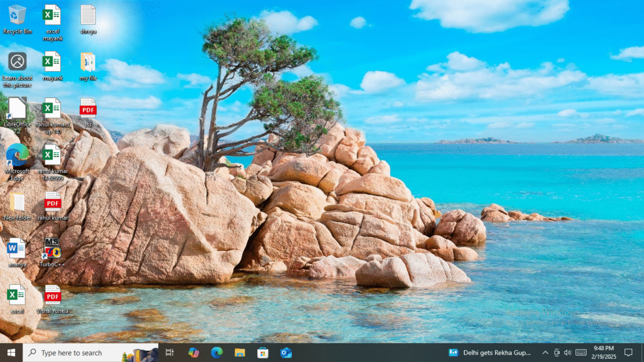This screenshot has width=644, height=362.
Task: Click the LibreOffice 7.2 desktop shortcut
Action: click(x=17, y=109)
